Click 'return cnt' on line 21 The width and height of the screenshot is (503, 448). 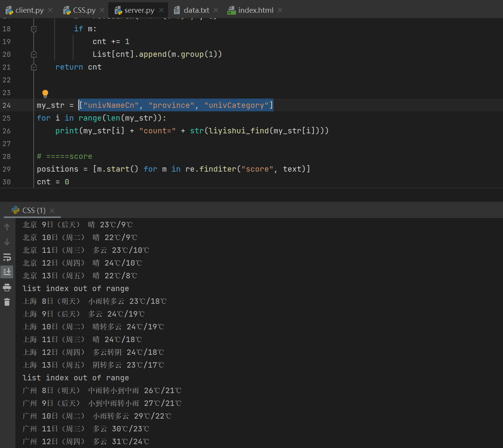[x=79, y=67]
